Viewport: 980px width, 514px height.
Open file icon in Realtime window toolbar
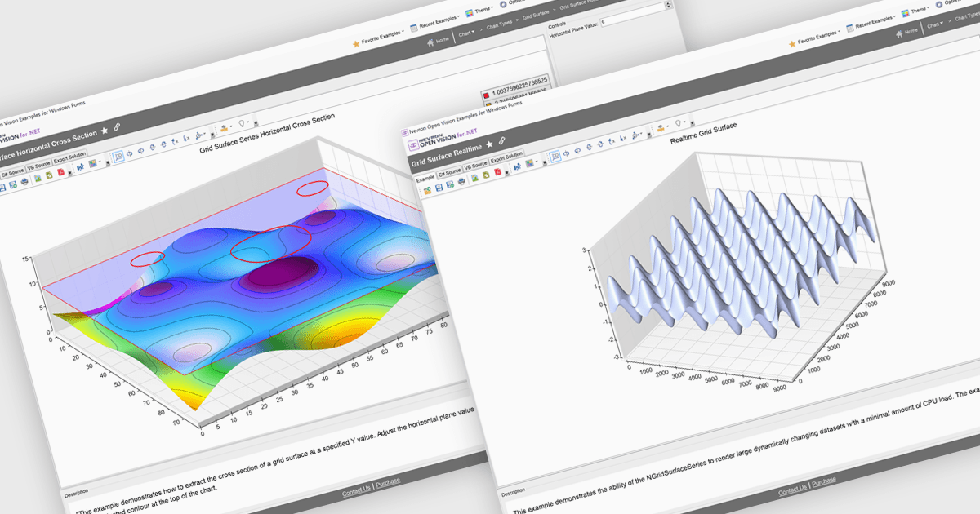(x=428, y=191)
